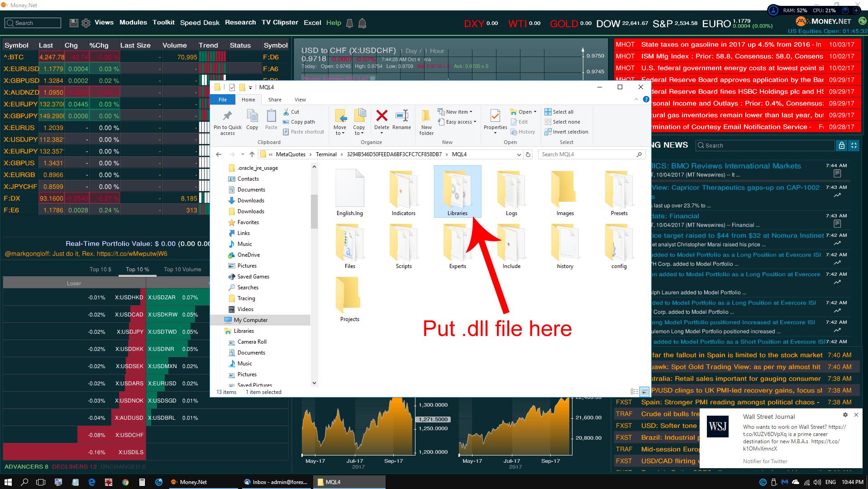The image size is (868, 489).
Task: Open Google Chrome from the taskbar
Action: [x=125, y=482]
